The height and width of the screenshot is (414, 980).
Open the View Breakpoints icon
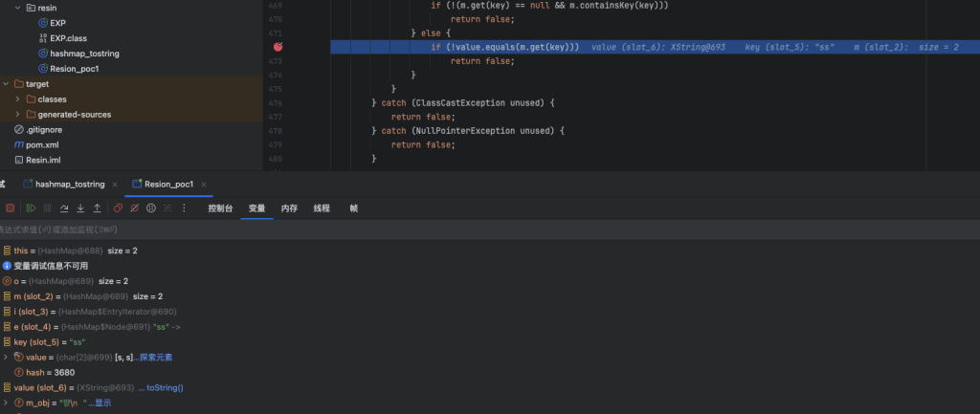pyautogui.click(x=118, y=207)
